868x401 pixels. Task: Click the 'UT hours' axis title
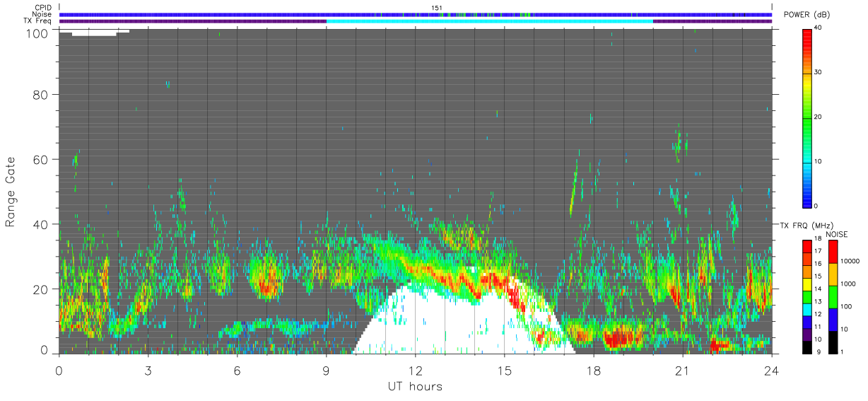pyautogui.click(x=415, y=386)
